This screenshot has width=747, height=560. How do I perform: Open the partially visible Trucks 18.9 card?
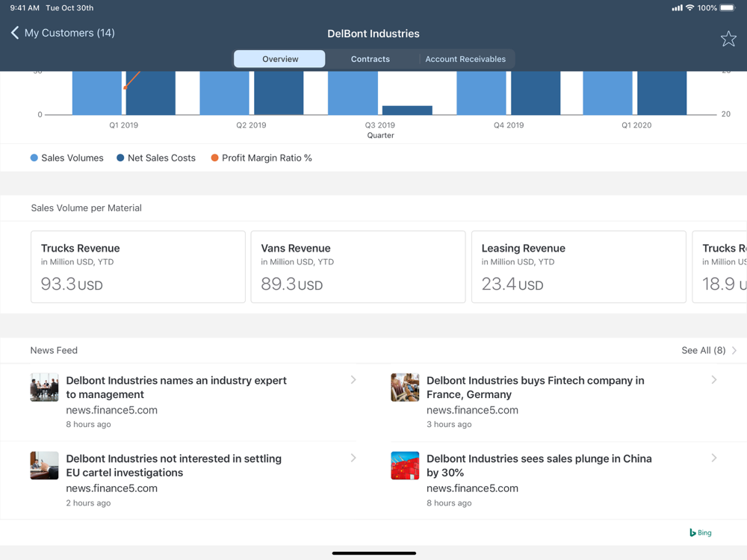click(x=719, y=267)
